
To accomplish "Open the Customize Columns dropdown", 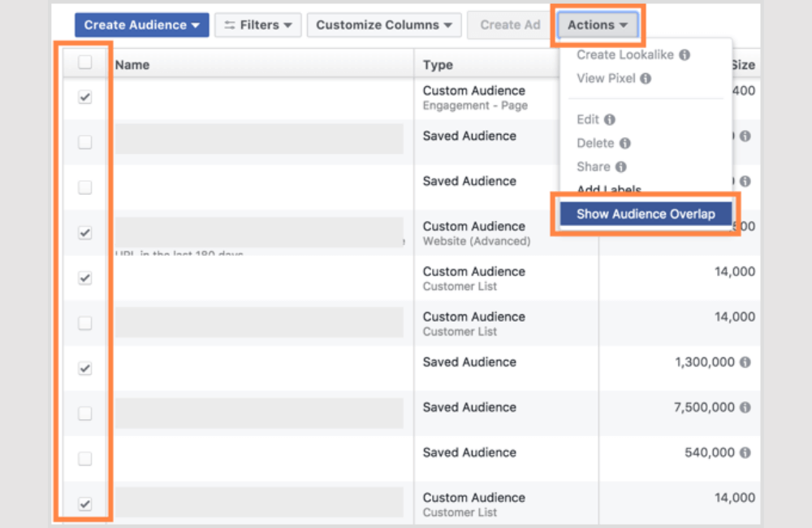I will [384, 25].
